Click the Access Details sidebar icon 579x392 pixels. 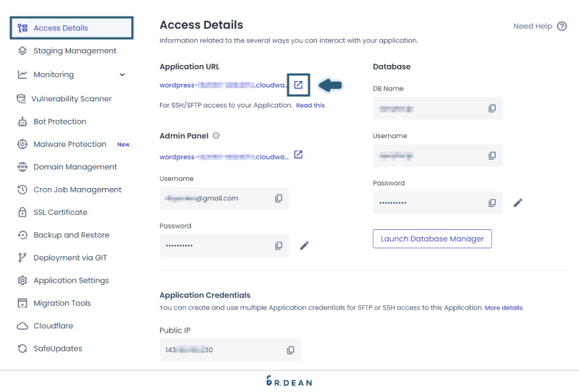point(22,28)
